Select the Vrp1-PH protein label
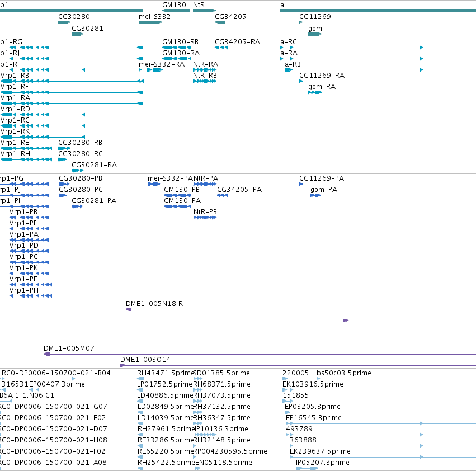Viewport: 476px width, 471px height. point(24,291)
